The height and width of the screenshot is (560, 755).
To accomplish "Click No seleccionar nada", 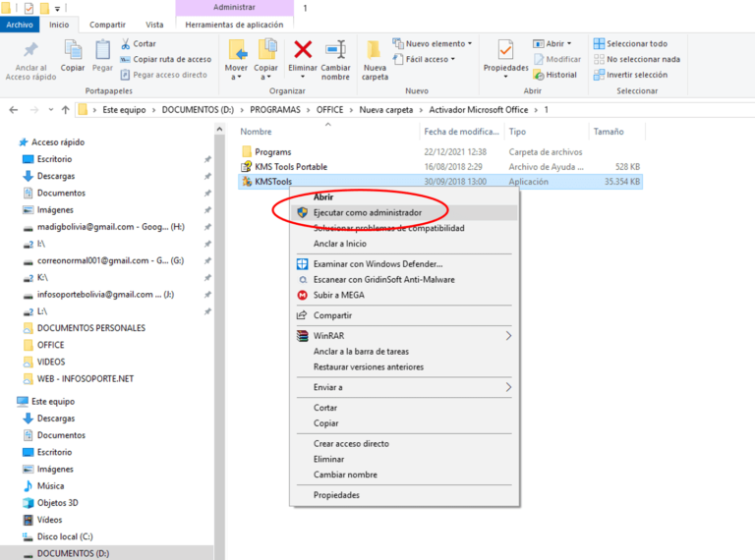I will 637,59.
